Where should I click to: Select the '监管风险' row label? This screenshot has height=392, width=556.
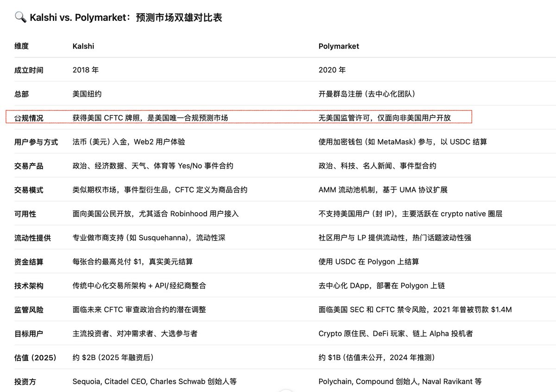coord(29,310)
